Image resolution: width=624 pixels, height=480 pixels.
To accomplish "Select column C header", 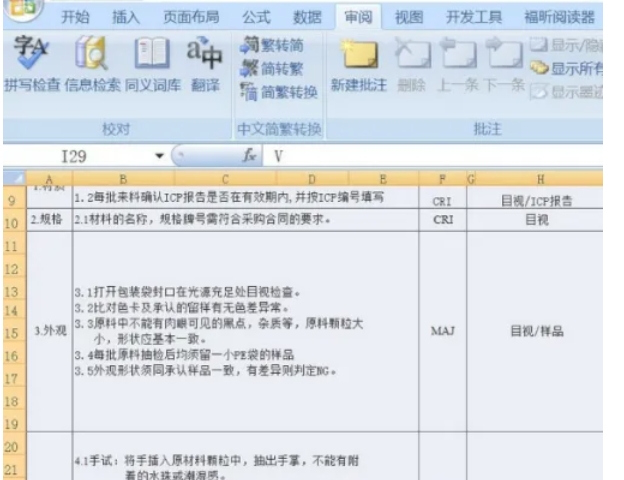I will pyautogui.click(x=225, y=179).
